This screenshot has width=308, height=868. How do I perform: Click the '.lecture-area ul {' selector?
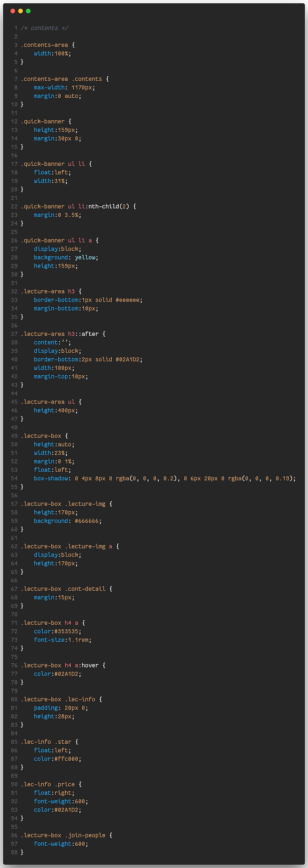(x=51, y=402)
